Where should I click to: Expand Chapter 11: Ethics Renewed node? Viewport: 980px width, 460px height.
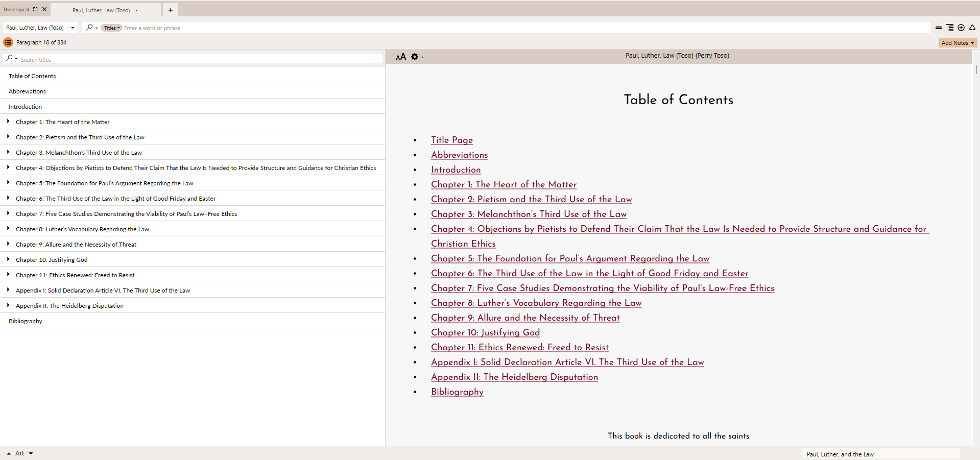[x=8, y=275]
